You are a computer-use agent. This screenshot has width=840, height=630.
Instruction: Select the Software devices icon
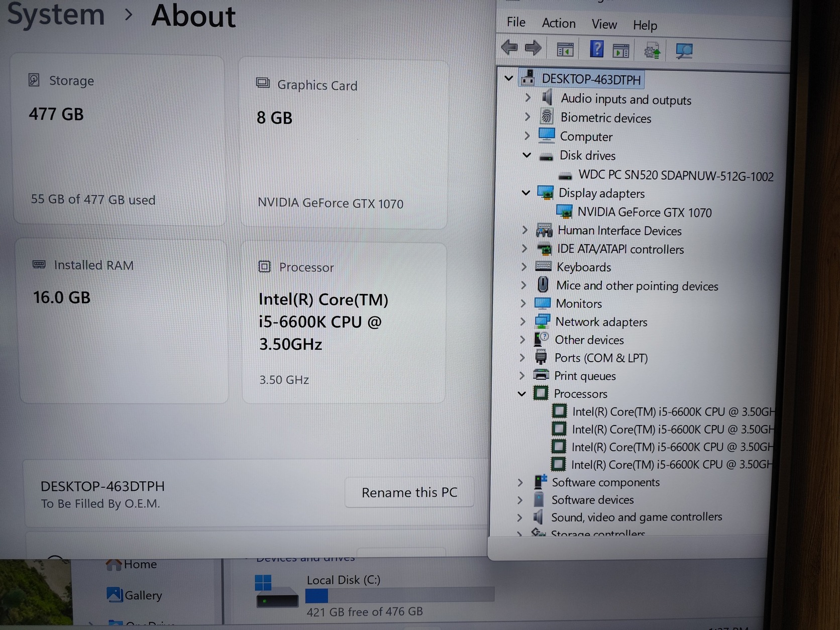(x=539, y=499)
